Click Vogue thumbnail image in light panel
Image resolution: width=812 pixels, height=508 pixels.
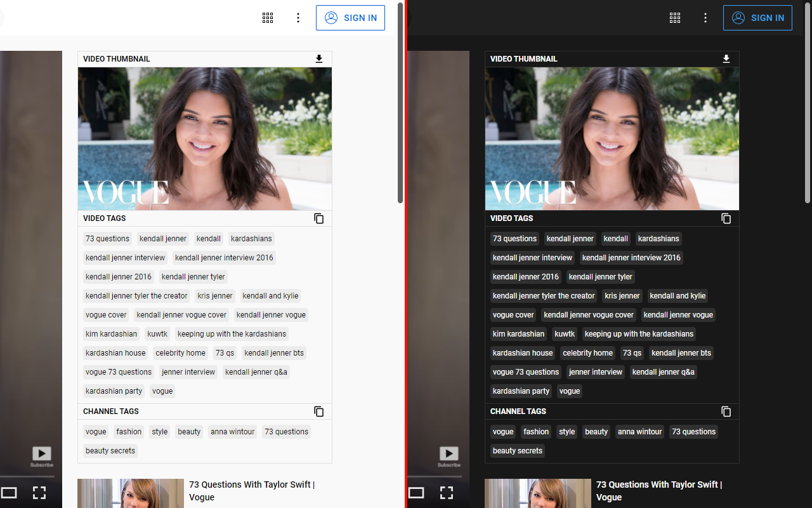[205, 139]
